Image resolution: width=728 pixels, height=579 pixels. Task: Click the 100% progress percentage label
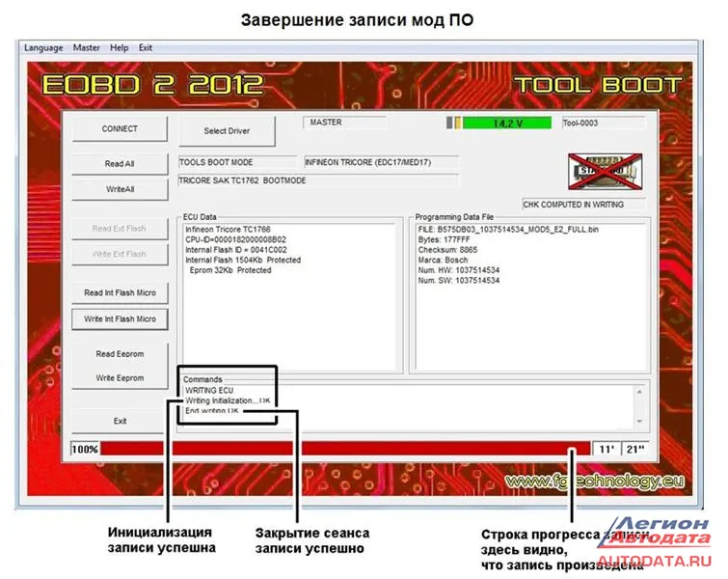click(85, 450)
